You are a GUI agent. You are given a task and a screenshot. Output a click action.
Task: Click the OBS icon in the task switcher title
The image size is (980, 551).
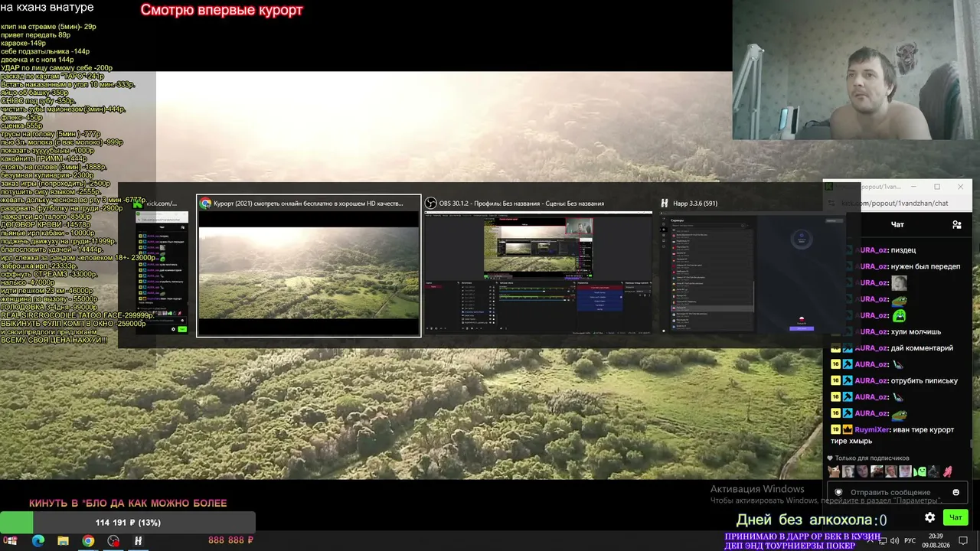tap(431, 203)
